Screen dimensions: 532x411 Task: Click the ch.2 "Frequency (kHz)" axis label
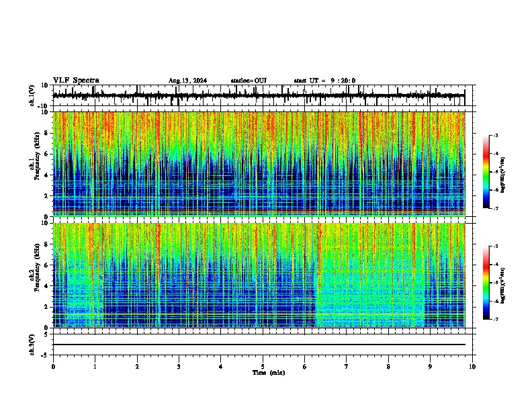(x=37, y=267)
